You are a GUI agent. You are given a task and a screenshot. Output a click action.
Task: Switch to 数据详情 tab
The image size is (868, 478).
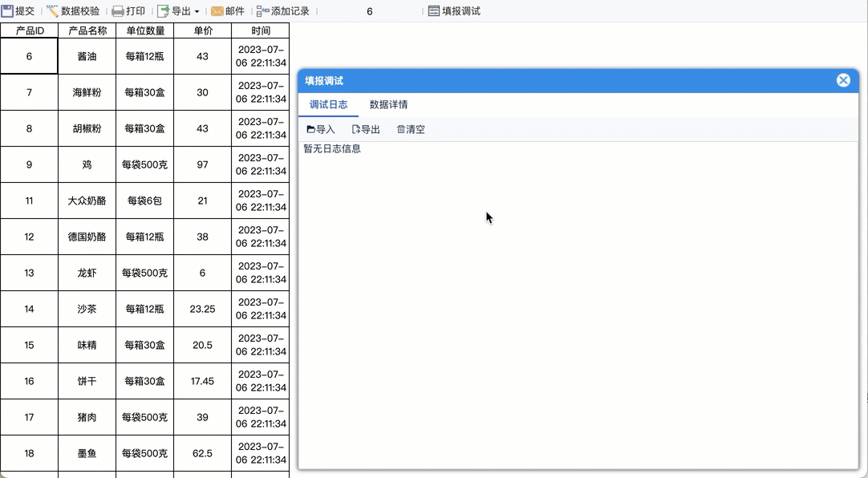coord(388,104)
